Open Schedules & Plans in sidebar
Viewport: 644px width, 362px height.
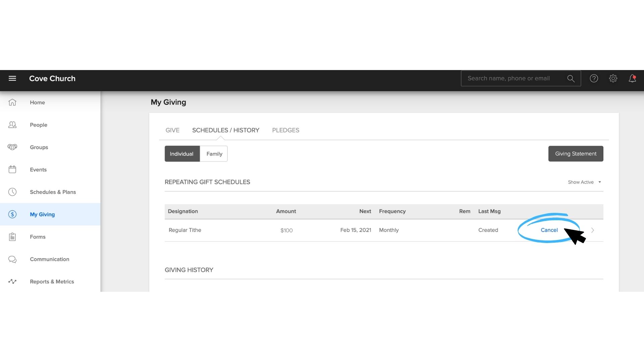pos(50,192)
